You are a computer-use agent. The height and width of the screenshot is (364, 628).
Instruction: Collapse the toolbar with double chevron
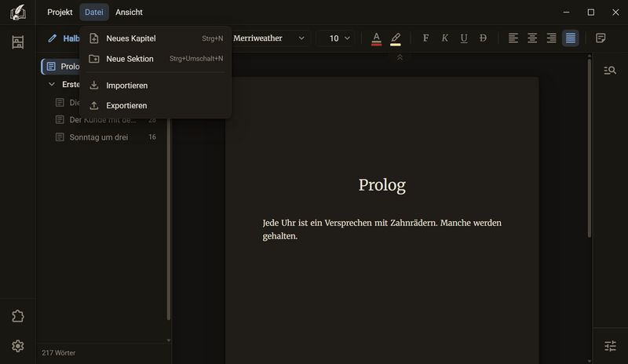pyautogui.click(x=400, y=57)
